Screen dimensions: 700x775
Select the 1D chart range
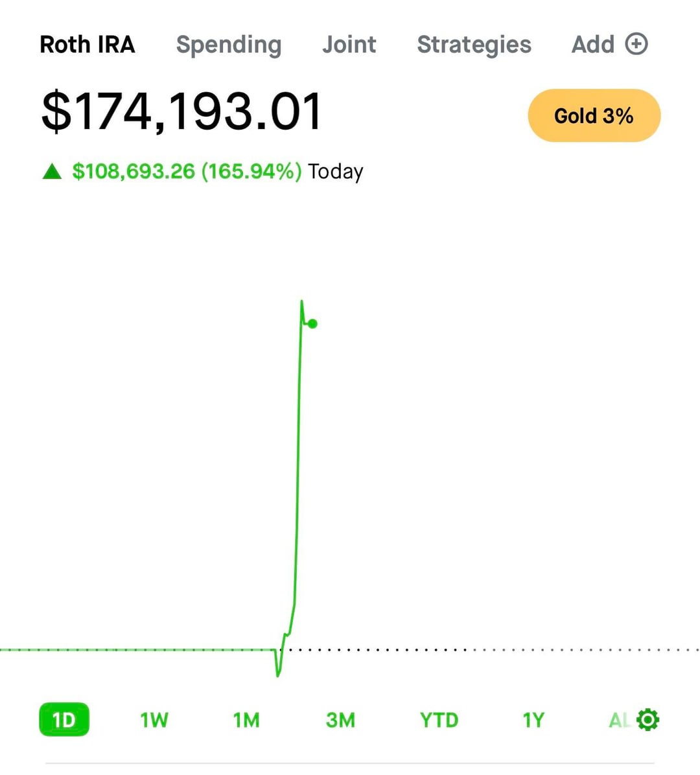coord(64,720)
